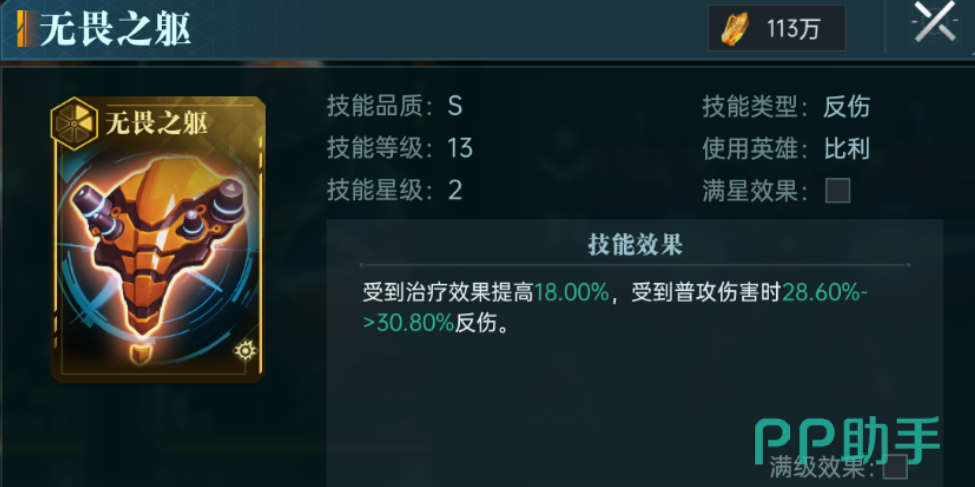Click the 反伤 skill type value
Image resolution: width=975 pixels, height=487 pixels.
(x=846, y=107)
